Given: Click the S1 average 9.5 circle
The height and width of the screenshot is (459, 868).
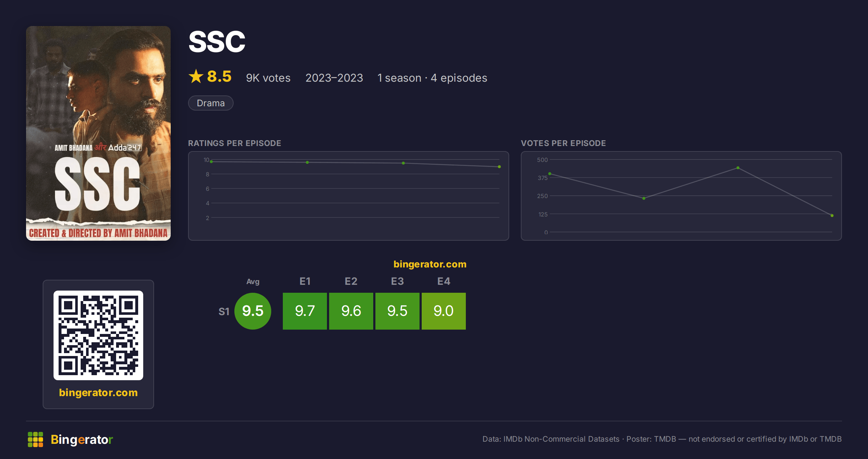Looking at the screenshot, I should (x=253, y=311).
